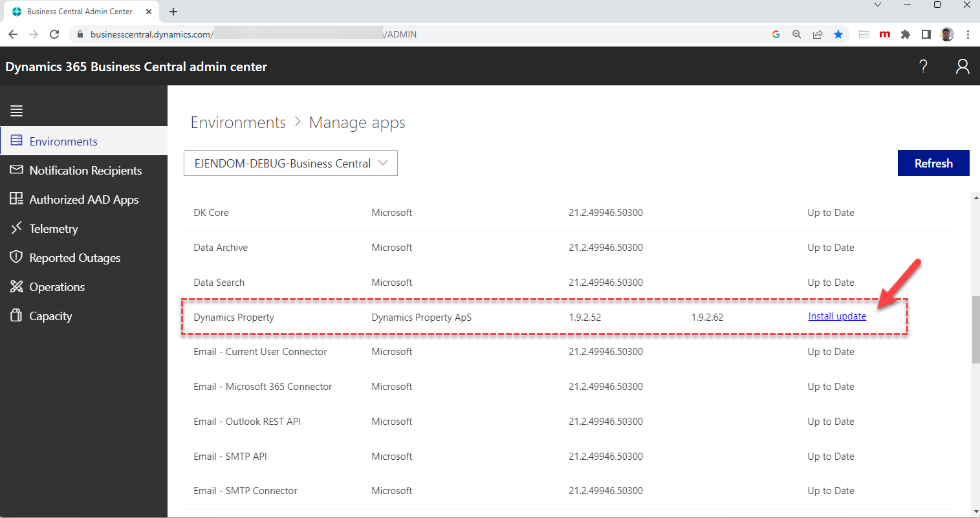Click the 'DK Core' app name

[x=211, y=213]
